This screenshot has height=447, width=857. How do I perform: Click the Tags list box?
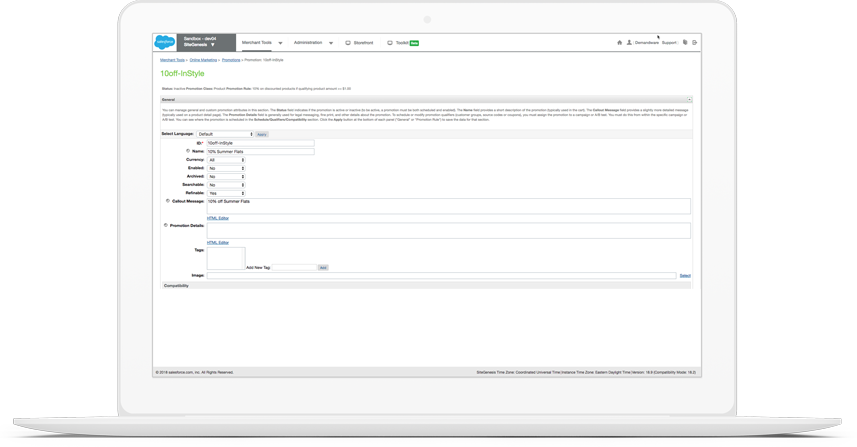pyautogui.click(x=226, y=258)
